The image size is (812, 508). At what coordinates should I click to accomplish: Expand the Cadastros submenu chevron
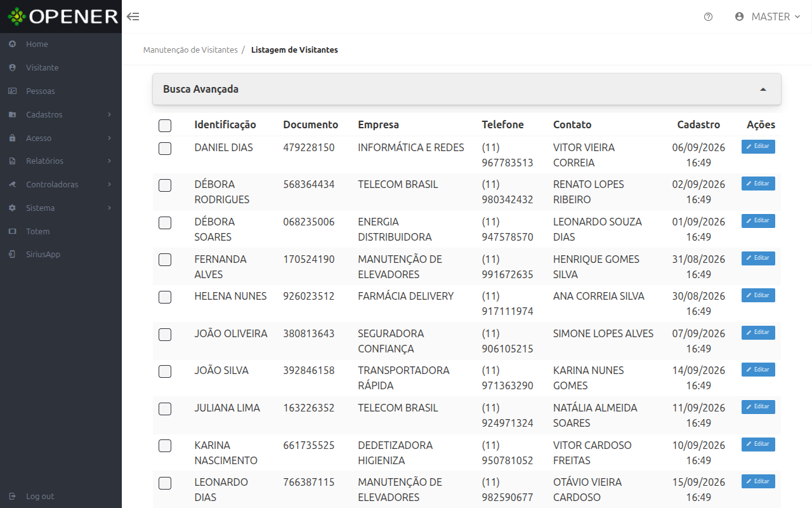pyautogui.click(x=110, y=115)
